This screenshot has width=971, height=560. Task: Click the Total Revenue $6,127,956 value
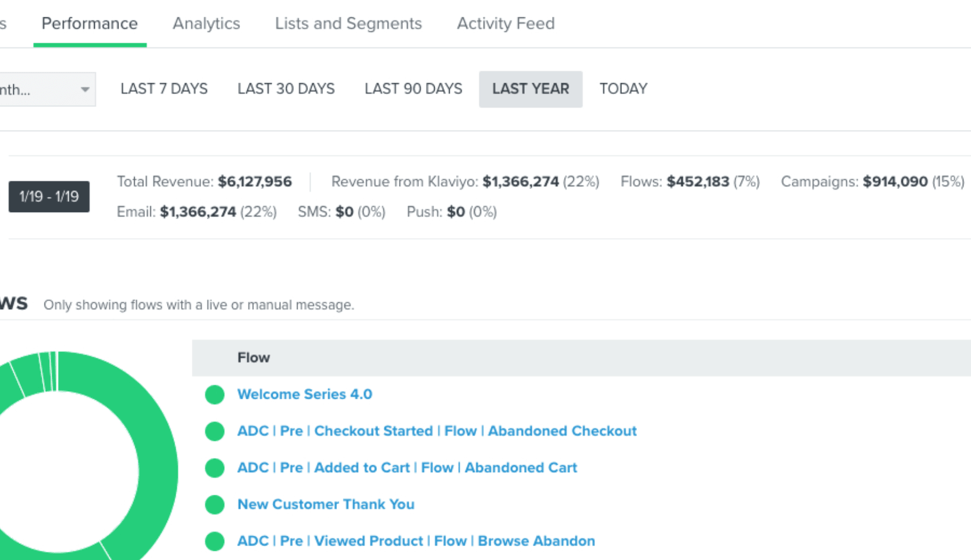point(255,181)
